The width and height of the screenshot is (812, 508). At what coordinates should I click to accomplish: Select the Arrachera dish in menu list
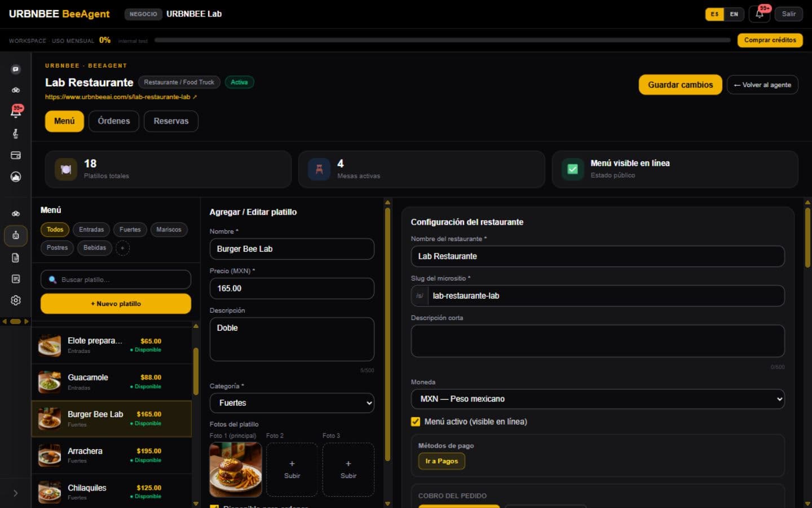(x=112, y=456)
